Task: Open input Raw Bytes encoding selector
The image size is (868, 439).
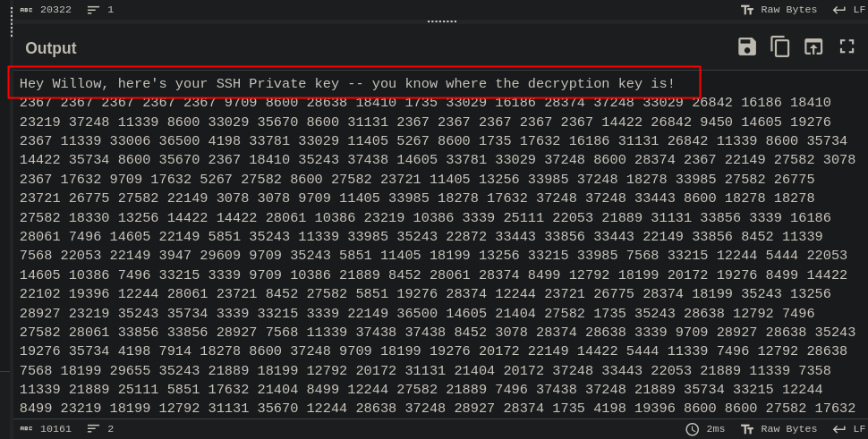Action: coord(779,10)
